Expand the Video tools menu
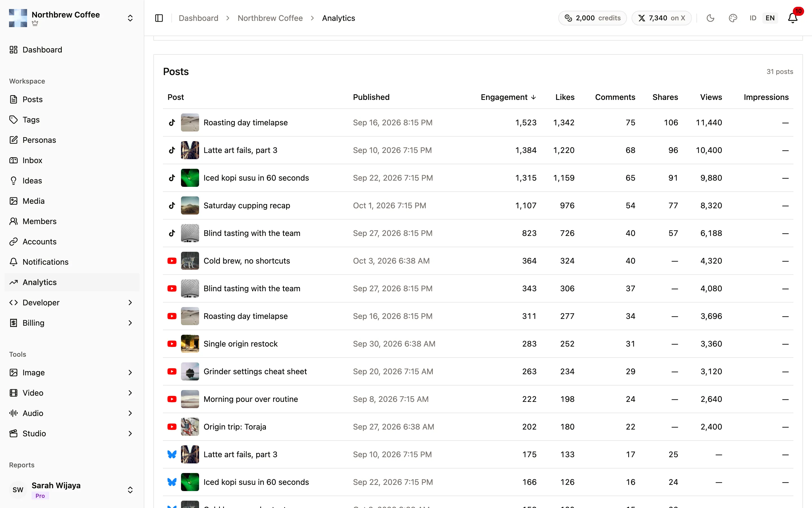The height and width of the screenshot is (508, 812). point(71,393)
